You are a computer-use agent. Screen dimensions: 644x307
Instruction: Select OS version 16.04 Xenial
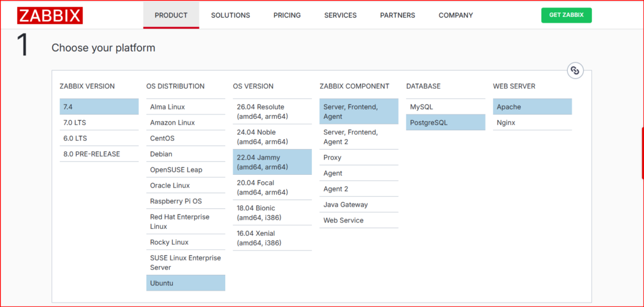point(272,238)
